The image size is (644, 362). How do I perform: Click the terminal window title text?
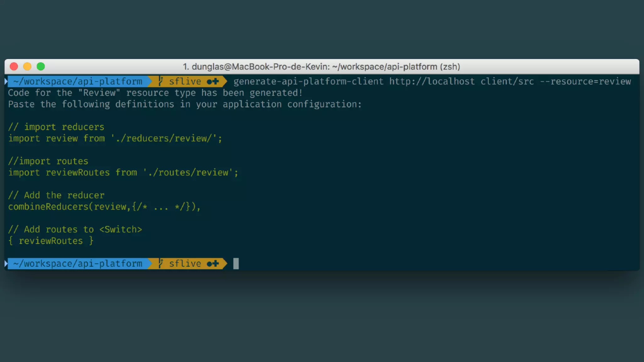[x=321, y=67]
